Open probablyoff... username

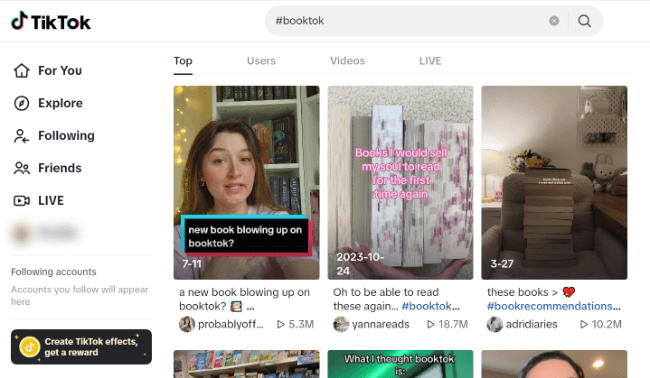230,324
